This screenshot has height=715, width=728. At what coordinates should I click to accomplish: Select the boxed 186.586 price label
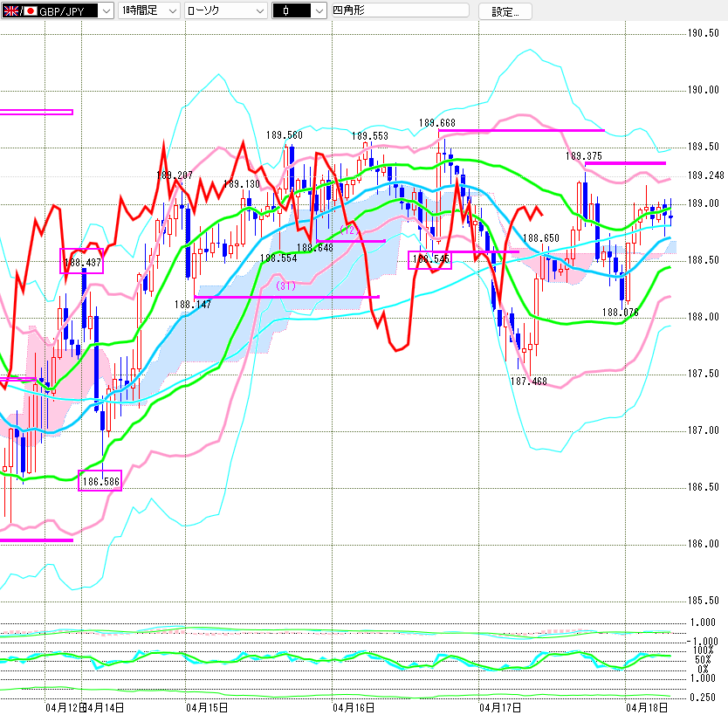[x=100, y=481]
